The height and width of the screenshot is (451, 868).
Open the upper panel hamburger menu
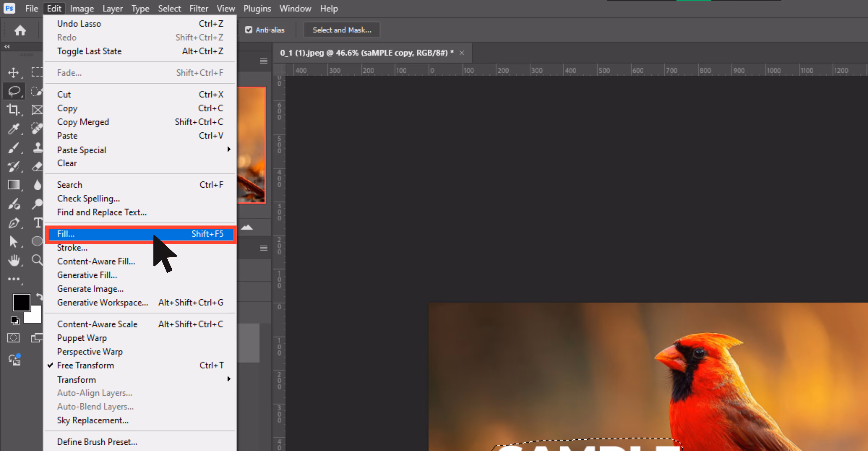coord(264,61)
